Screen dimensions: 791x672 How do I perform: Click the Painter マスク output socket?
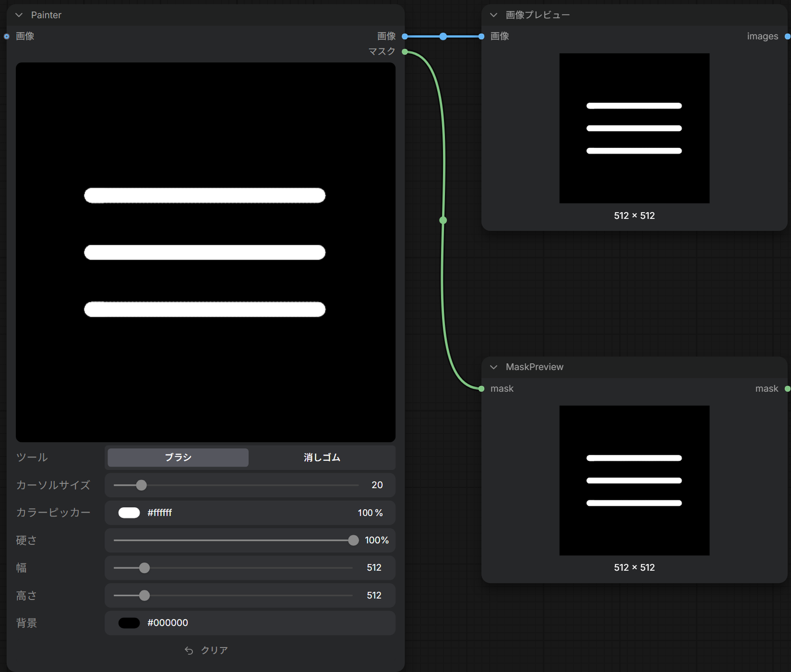pos(405,52)
